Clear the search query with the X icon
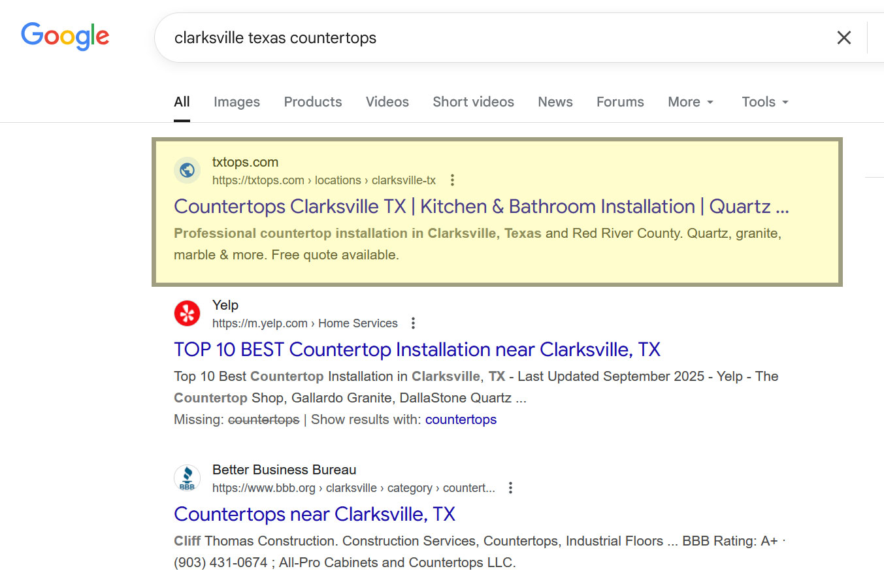The height and width of the screenshot is (588, 884). pyautogui.click(x=843, y=37)
